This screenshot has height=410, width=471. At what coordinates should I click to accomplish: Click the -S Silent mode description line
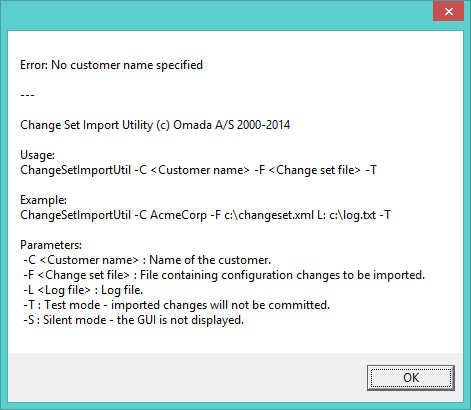point(133,320)
